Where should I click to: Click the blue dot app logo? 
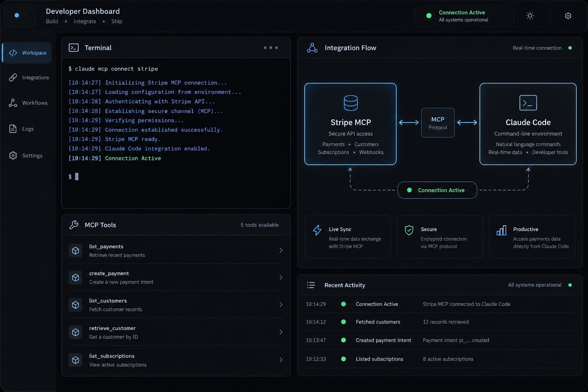point(16,15)
